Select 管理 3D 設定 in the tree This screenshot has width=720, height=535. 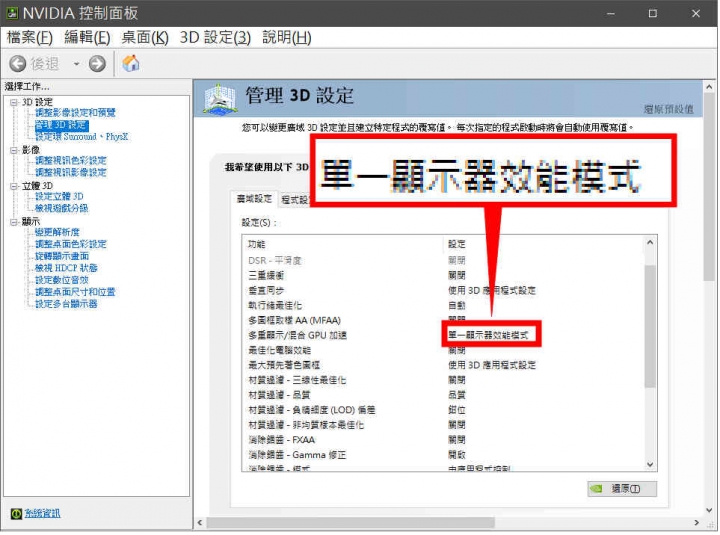point(62,125)
